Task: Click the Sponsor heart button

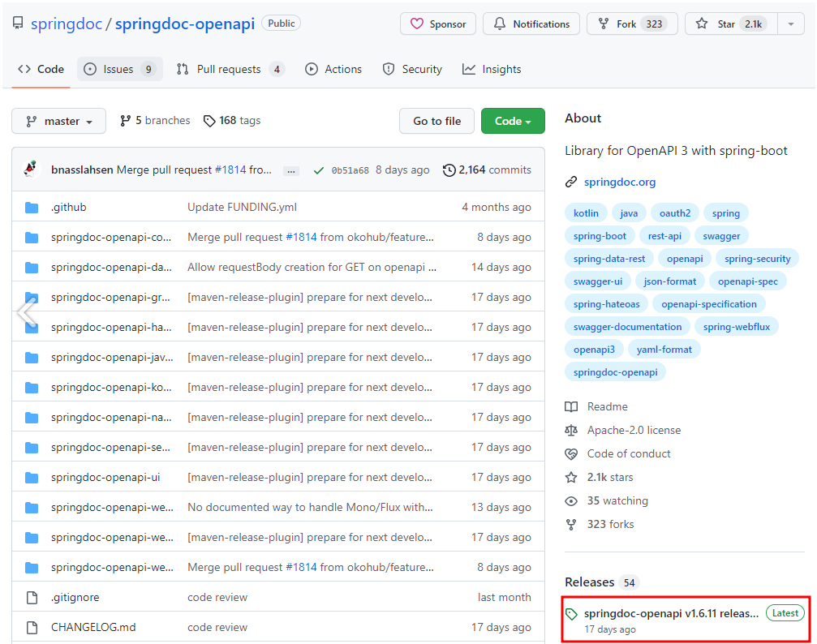Action: [437, 24]
